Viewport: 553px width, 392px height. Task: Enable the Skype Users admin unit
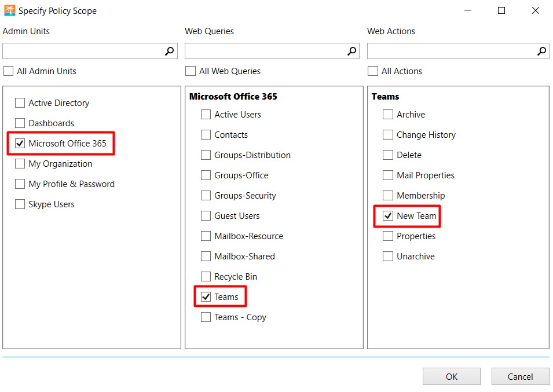point(20,204)
